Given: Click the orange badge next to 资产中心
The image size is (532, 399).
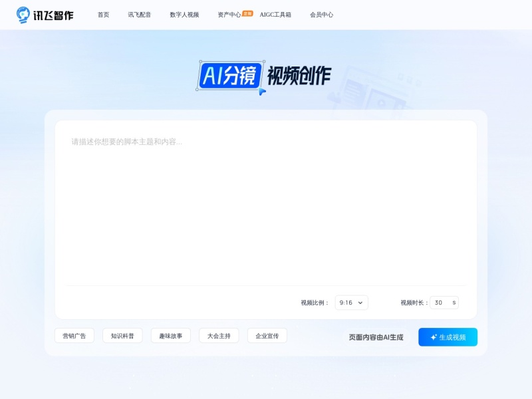Looking at the screenshot, I should tap(247, 13).
